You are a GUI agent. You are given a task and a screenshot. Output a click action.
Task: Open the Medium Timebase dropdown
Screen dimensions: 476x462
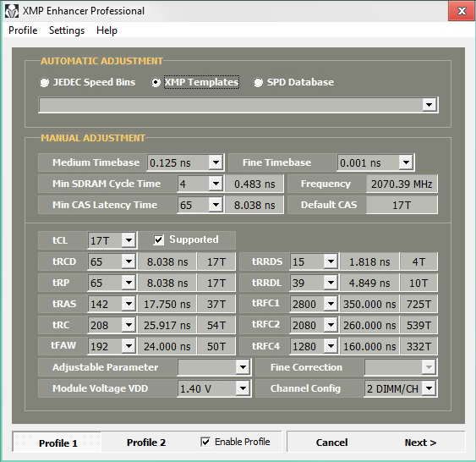(216, 162)
